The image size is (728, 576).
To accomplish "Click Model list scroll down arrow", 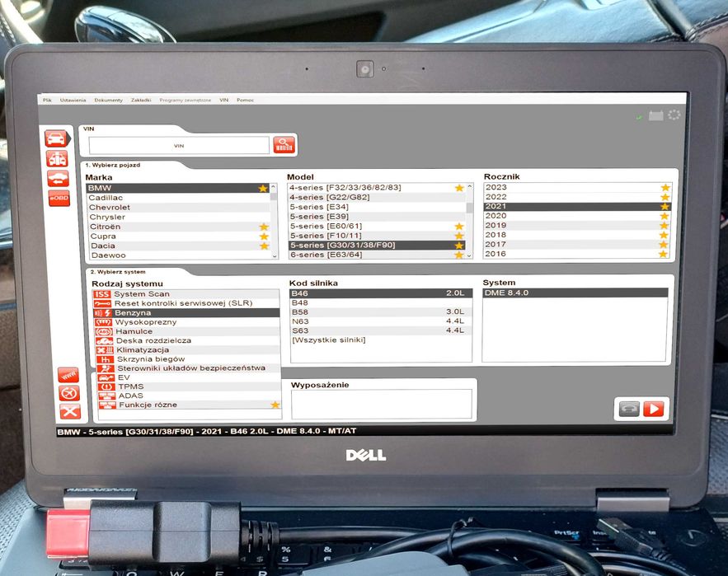I will [x=469, y=255].
